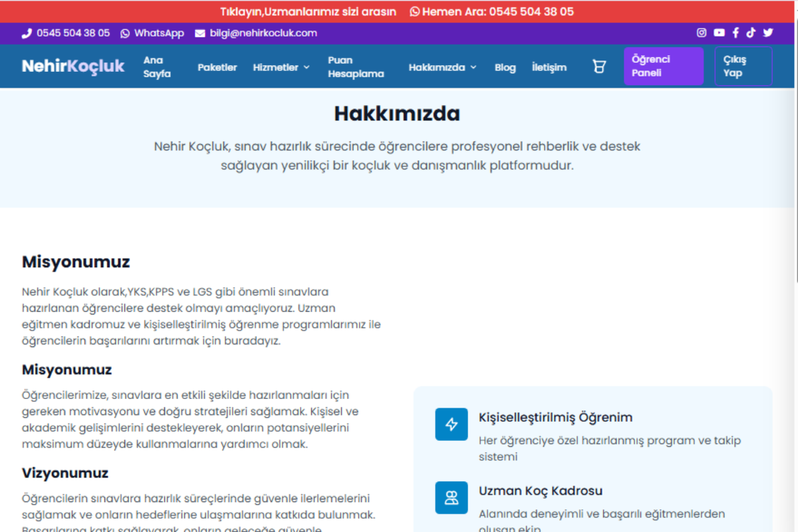Click the lightning icon beside Kişiselleştirilmiş Öğrenim
Screen dimensions: 798x532
pyautogui.click(x=452, y=424)
